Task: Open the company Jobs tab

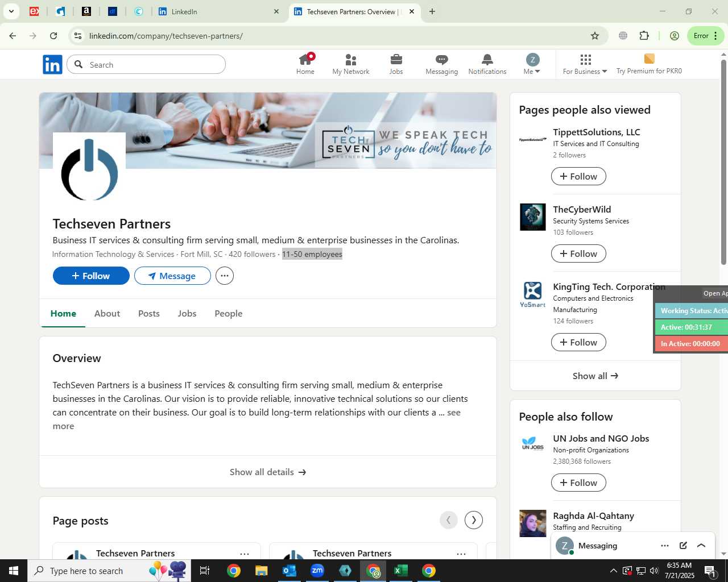Action: coord(187,313)
